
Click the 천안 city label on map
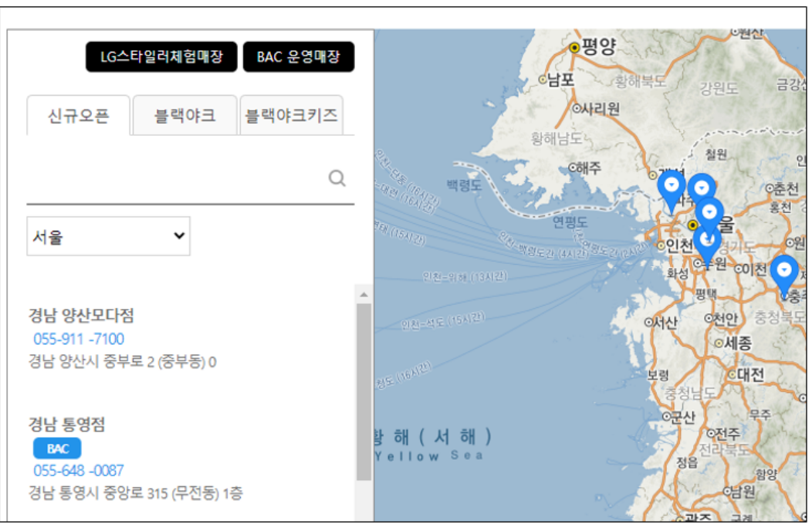pyautogui.click(x=725, y=319)
